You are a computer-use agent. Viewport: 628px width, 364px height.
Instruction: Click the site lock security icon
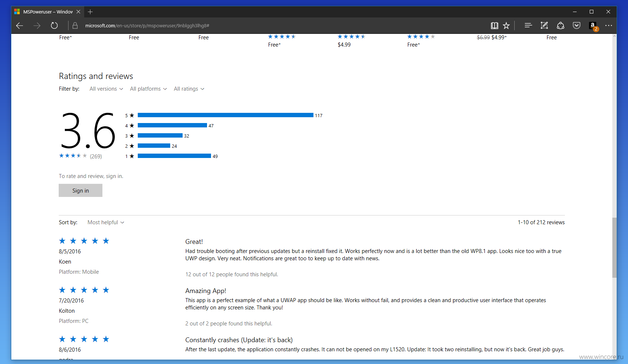(x=75, y=25)
